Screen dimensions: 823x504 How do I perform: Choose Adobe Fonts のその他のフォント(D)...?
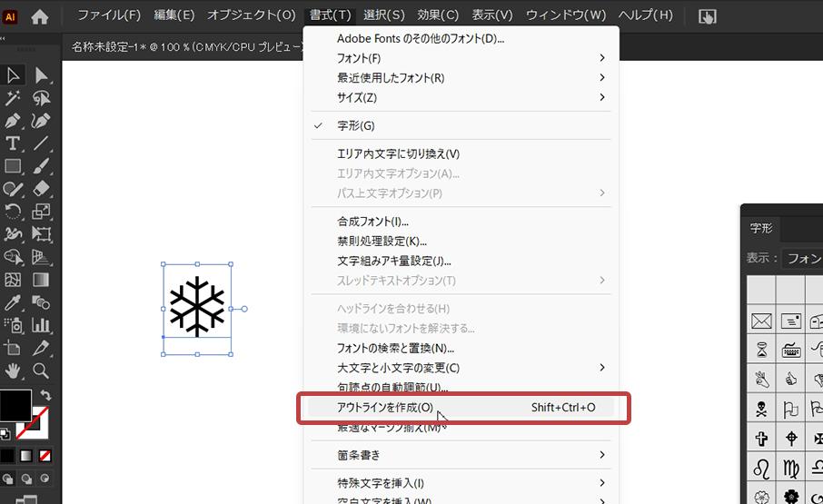tap(461, 38)
